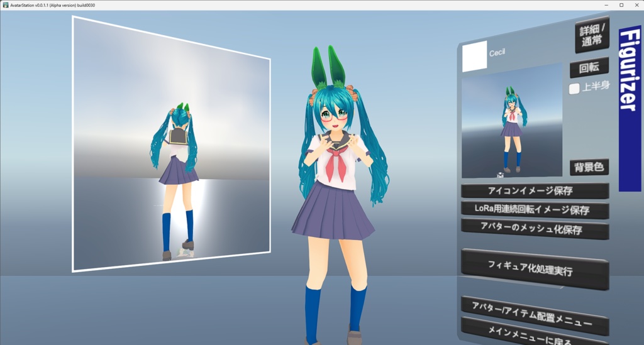Minimize the AvatarStation window
The height and width of the screenshot is (345, 644).
[x=606, y=5]
